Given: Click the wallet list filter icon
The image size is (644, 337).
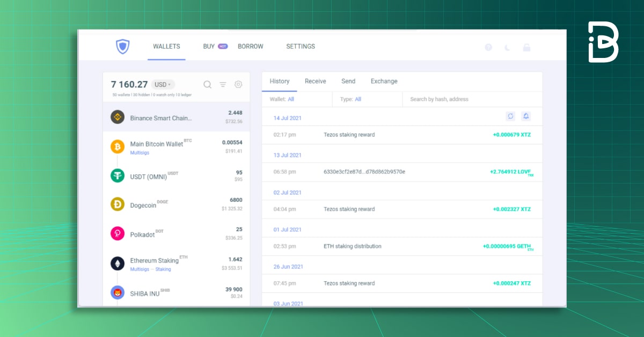Looking at the screenshot, I should 223,84.
